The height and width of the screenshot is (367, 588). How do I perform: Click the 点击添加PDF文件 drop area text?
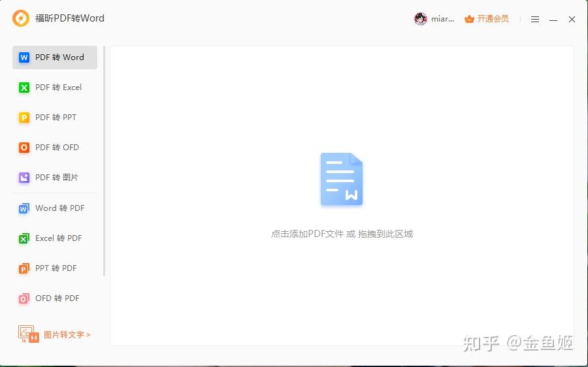click(342, 234)
